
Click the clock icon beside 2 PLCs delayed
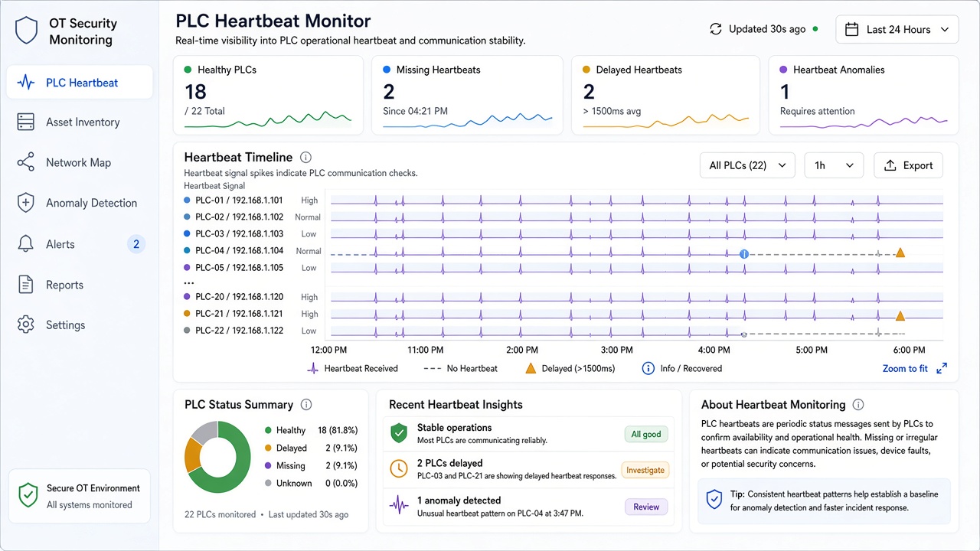click(399, 468)
